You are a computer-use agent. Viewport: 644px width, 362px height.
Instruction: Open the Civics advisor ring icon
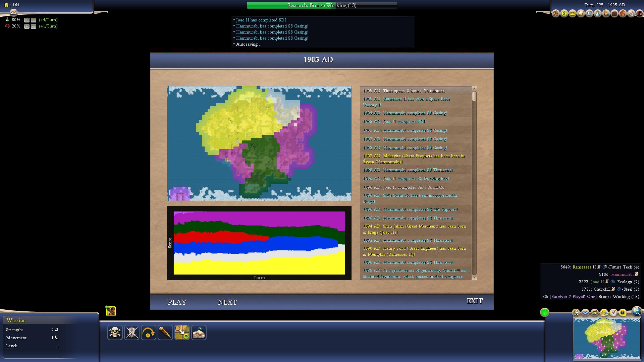coord(573,14)
